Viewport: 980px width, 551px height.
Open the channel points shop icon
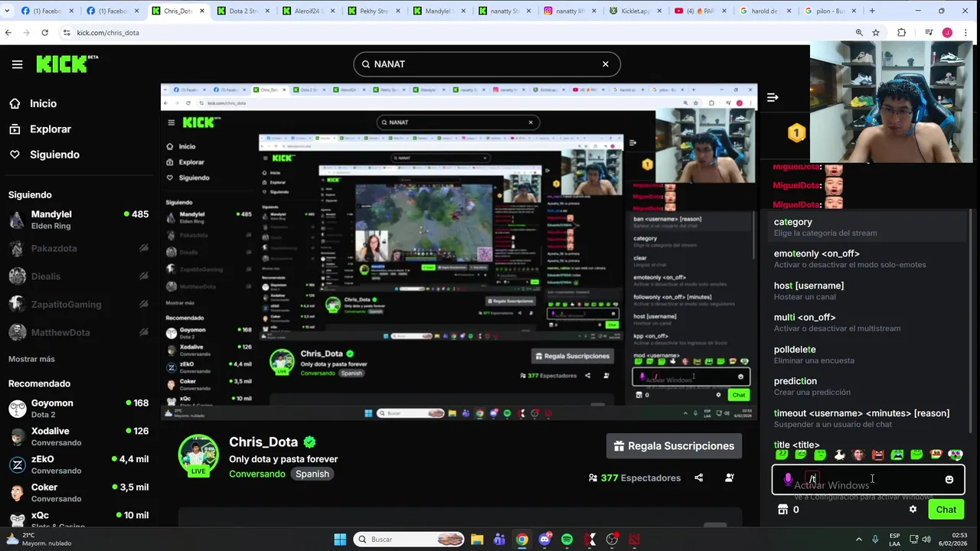pyautogui.click(x=782, y=510)
